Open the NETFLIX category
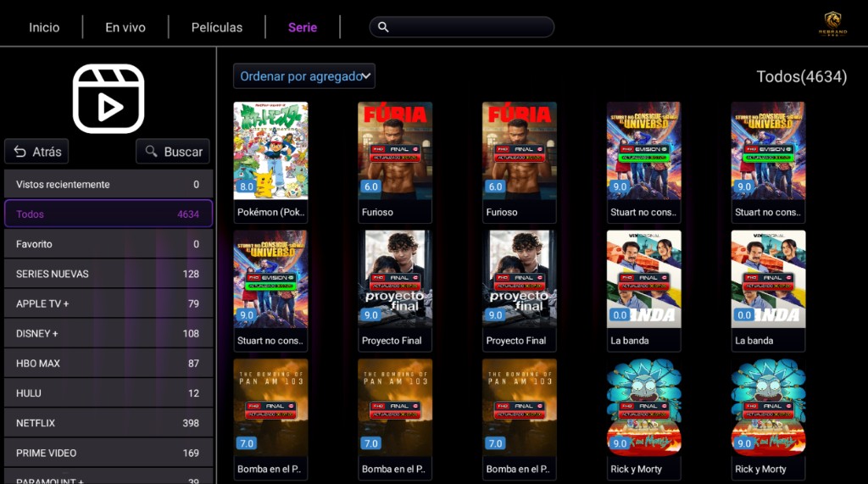 click(108, 423)
